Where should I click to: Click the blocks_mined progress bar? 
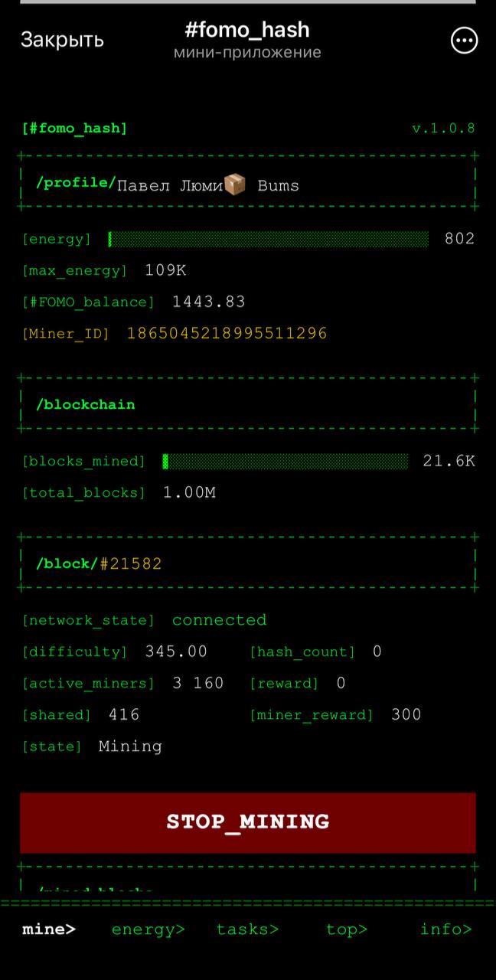point(286,461)
